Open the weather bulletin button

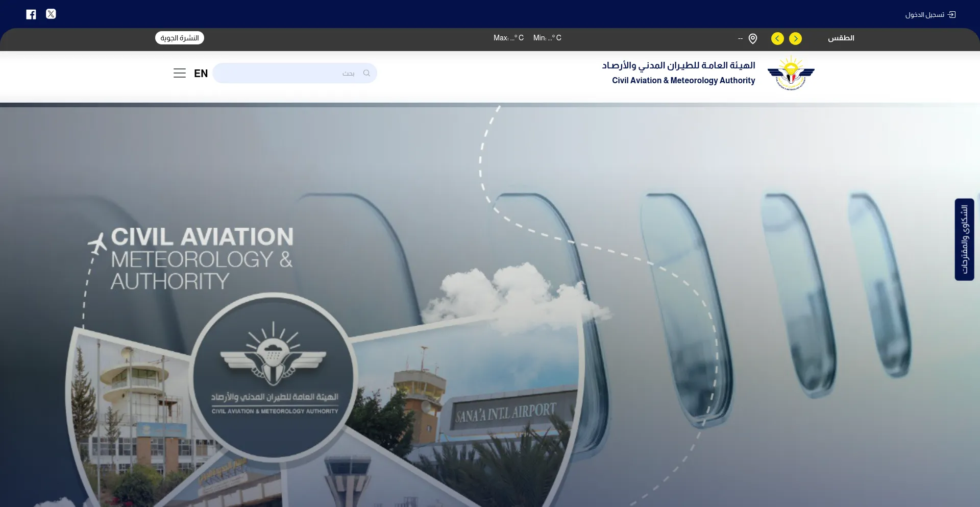(x=180, y=38)
